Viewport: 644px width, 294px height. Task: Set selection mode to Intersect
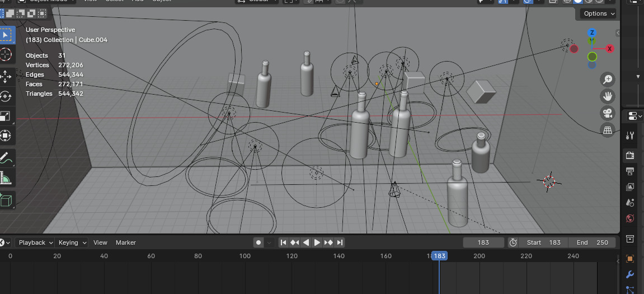(42, 13)
